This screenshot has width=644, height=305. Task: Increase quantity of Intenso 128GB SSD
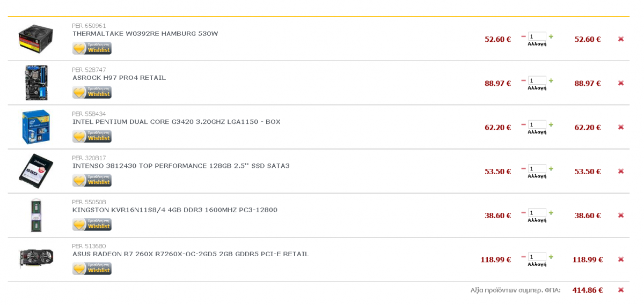tap(551, 169)
